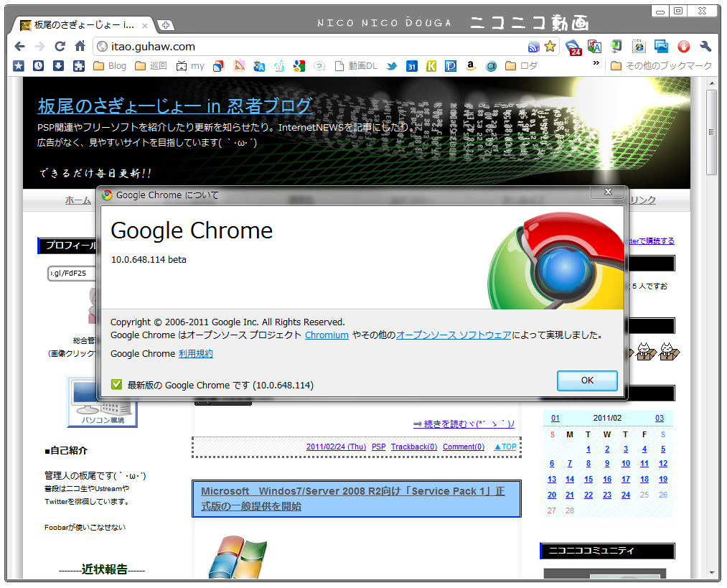Open the 利用規約 terms link
This screenshot has height=588, width=727.
click(196, 354)
